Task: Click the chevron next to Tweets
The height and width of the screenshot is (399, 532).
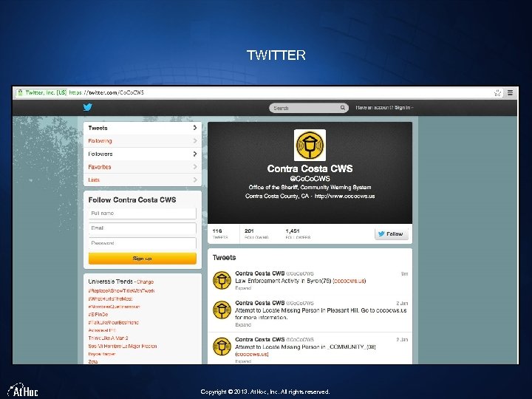Action: (195, 128)
